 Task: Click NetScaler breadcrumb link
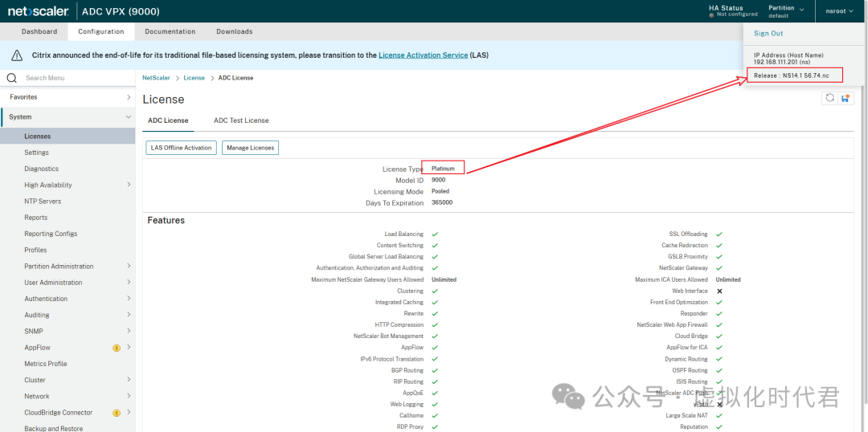click(x=156, y=78)
